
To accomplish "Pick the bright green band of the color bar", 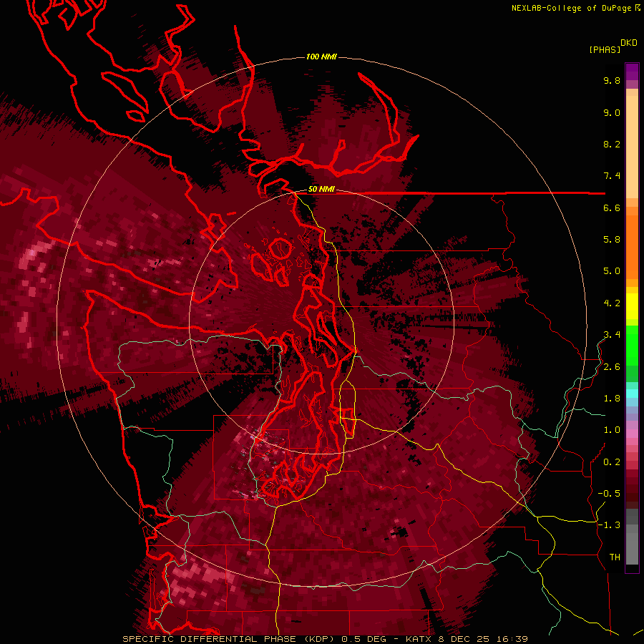I will pyautogui.click(x=632, y=346).
